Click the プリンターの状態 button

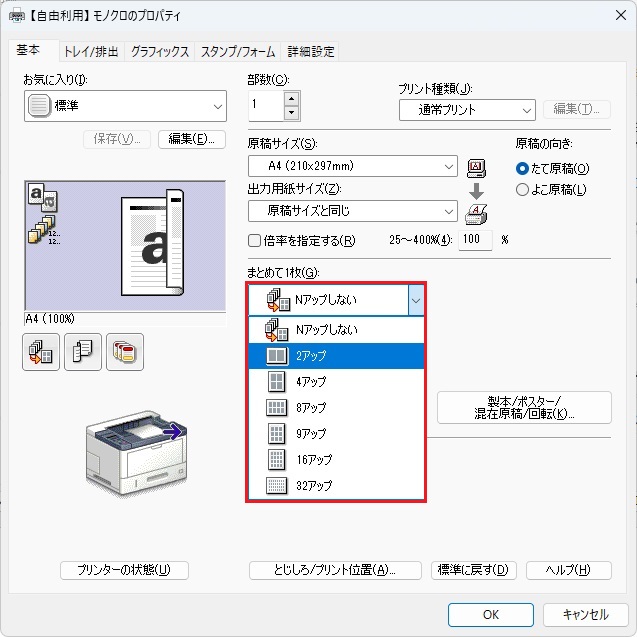[x=124, y=570]
